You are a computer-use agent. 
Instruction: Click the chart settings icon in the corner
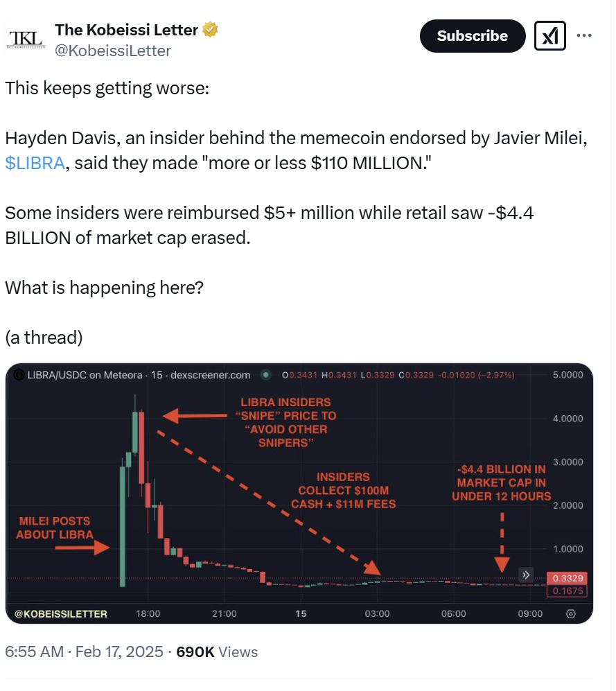click(571, 613)
